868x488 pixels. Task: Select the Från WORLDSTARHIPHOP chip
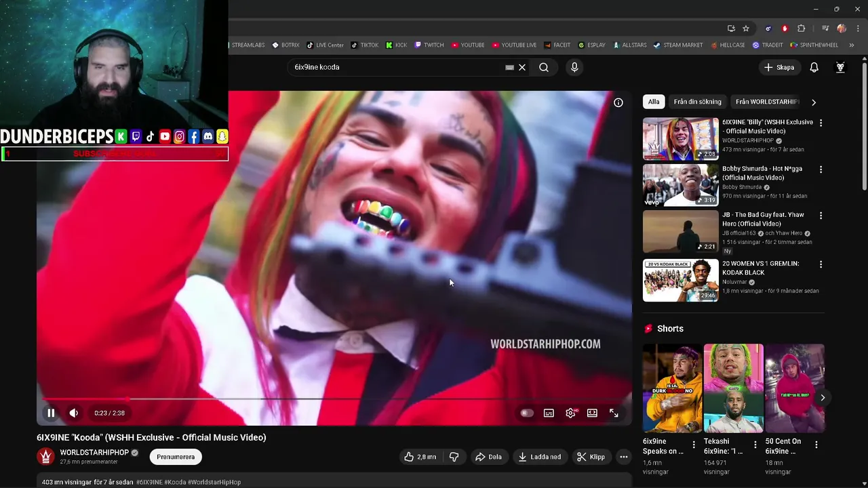767,102
